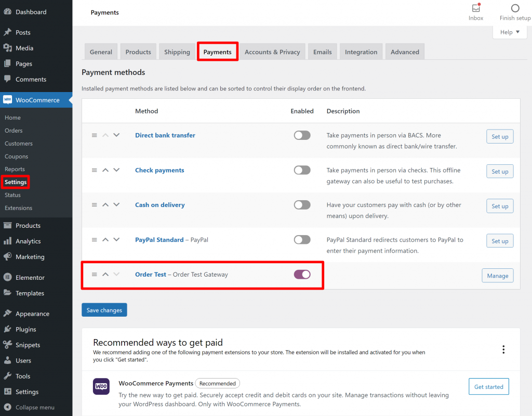Click the Finish setup circle icon

515,8
